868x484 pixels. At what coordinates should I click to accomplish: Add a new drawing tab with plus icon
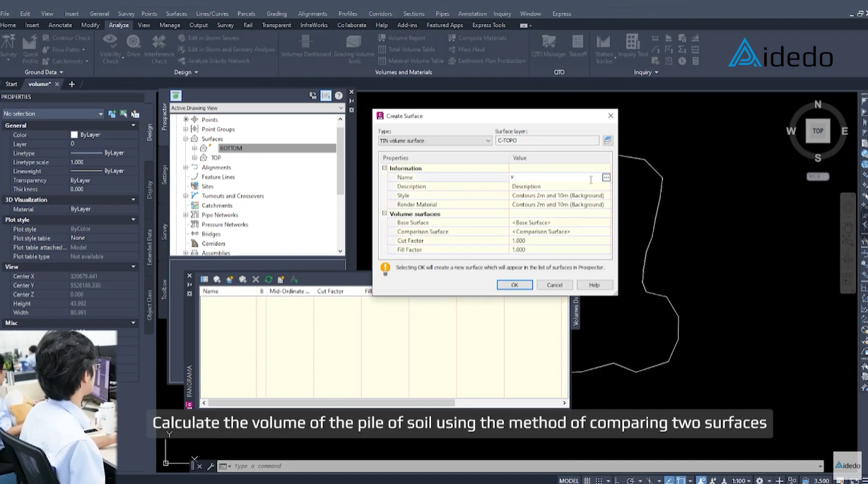pyautogui.click(x=71, y=84)
